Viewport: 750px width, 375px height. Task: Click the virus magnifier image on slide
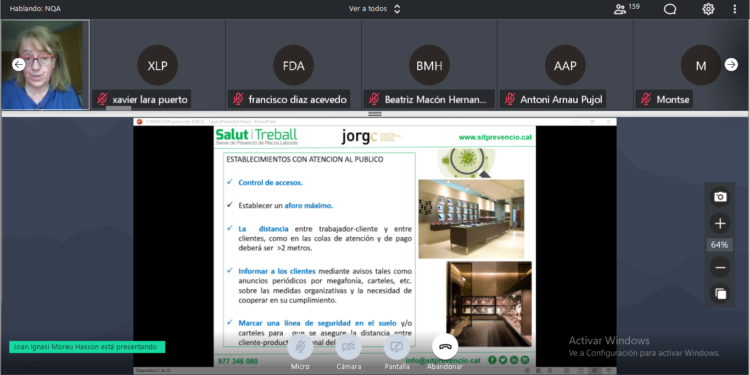coord(466,163)
